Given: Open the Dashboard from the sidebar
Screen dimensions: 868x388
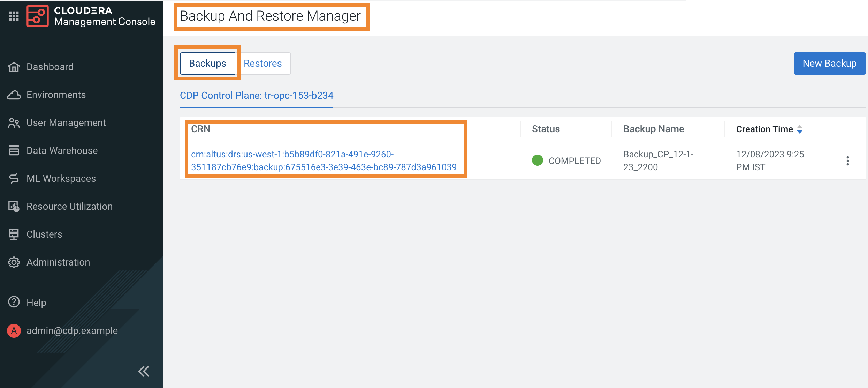Looking at the screenshot, I should pos(50,67).
